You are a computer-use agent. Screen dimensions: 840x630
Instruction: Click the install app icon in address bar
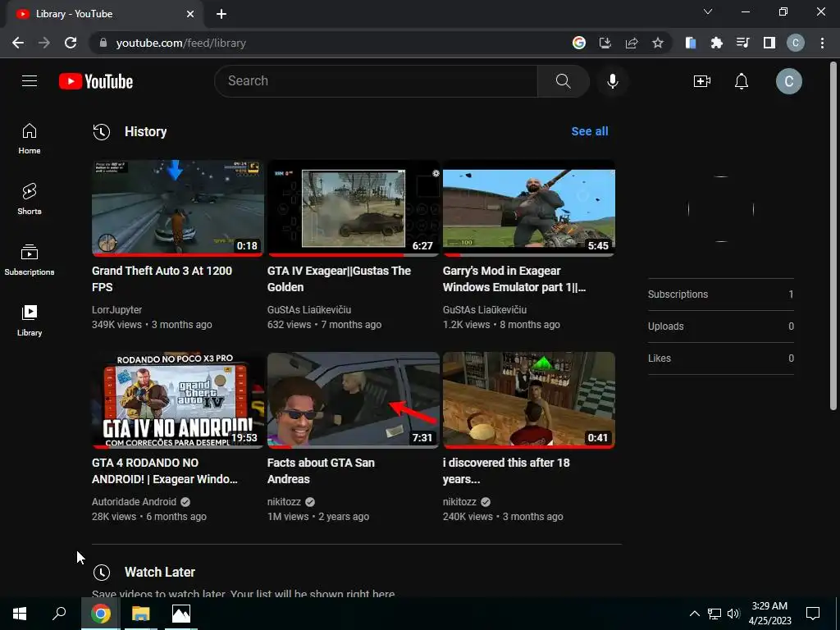tap(605, 43)
